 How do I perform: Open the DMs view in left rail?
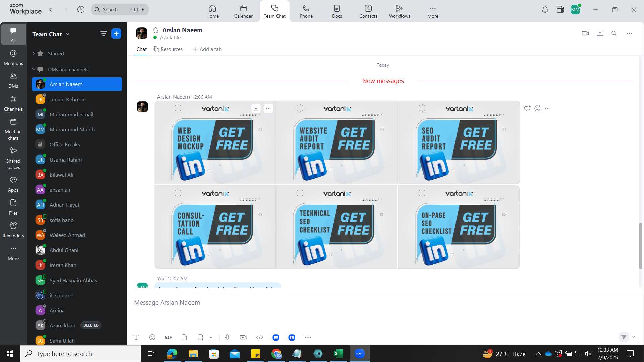click(x=13, y=80)
